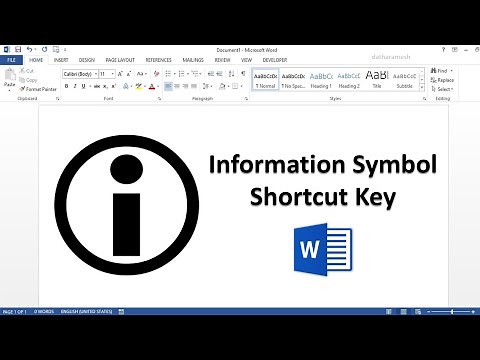Screen dimensions: 480x360
Task: Align text right
Action: coord(186,86)
